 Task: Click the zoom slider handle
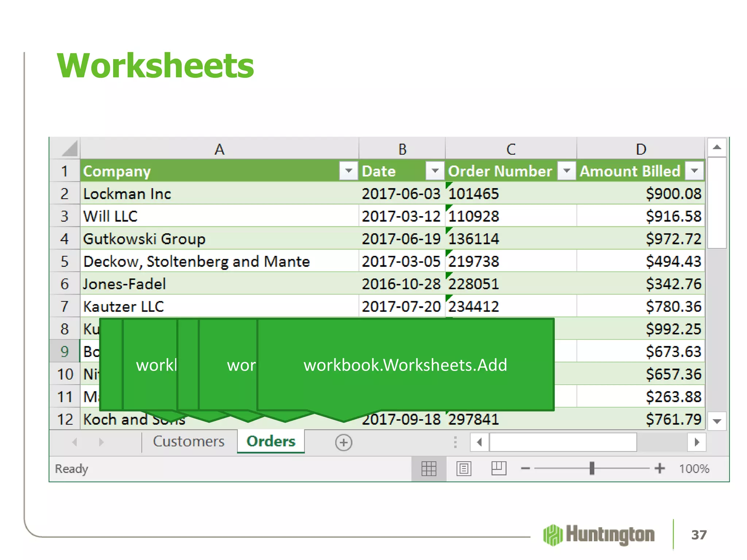(592, 468)
